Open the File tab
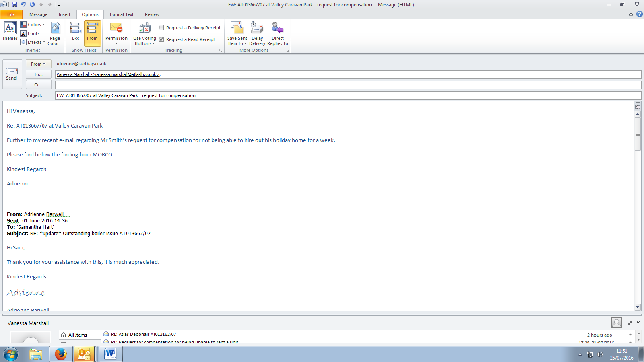The height and width of the screenshot is (362, 644). pyautogui.click(x=11, y=14)
